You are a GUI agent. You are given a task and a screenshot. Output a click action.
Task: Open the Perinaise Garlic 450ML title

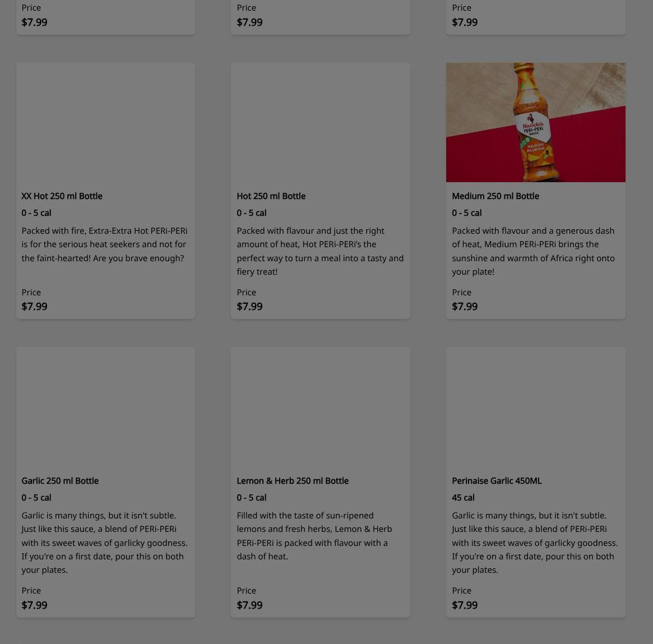496,481
